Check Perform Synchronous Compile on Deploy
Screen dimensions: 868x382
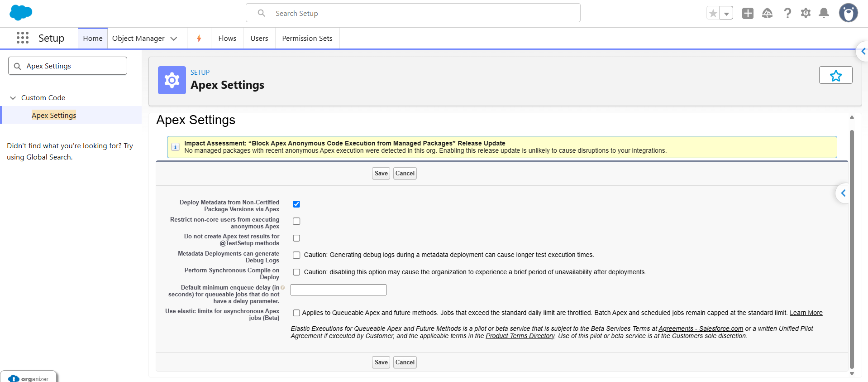click(296, 272)
